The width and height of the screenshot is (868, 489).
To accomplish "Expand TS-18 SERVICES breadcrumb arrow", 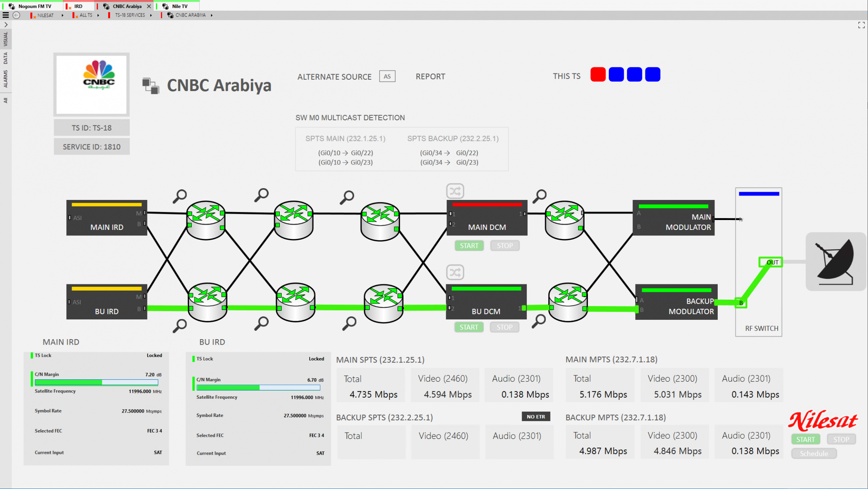I will [151, 15].
